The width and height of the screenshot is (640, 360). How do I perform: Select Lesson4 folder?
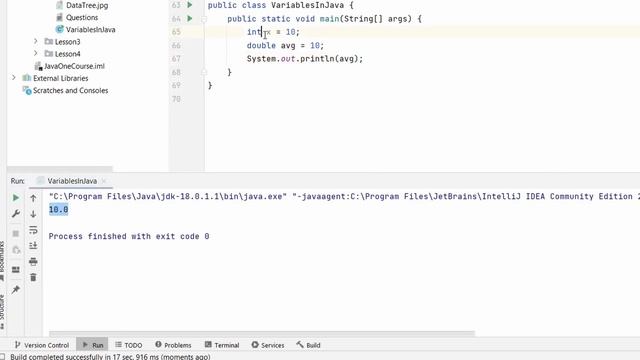pos(67,54)
